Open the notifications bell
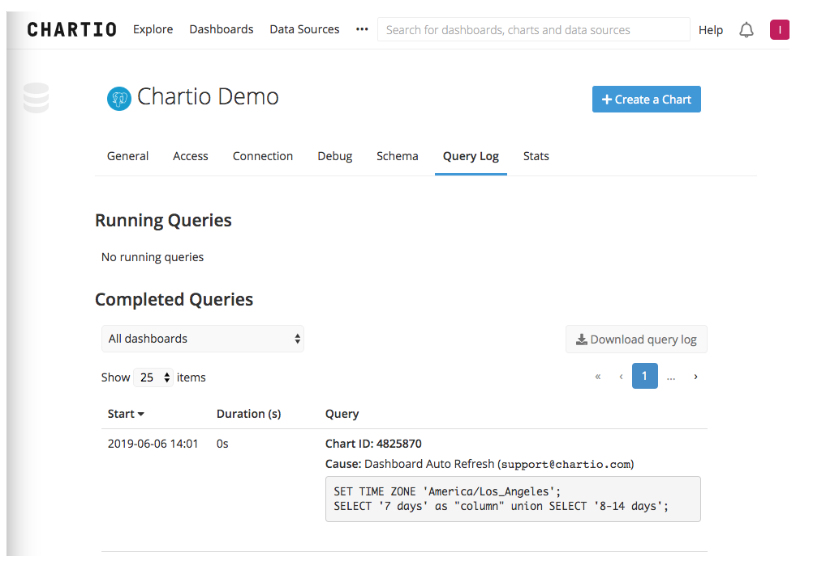Viewport: 817px width, 570px height. (746, 30)
